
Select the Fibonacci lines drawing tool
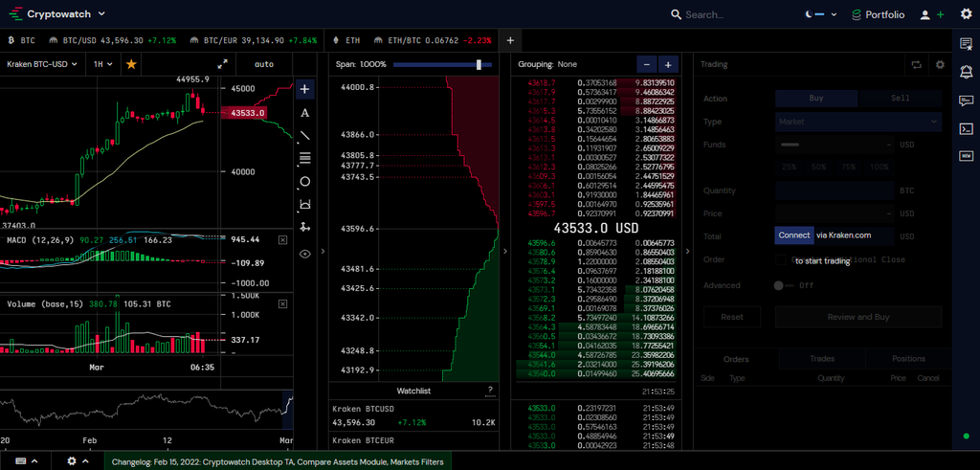coord(305,158)
